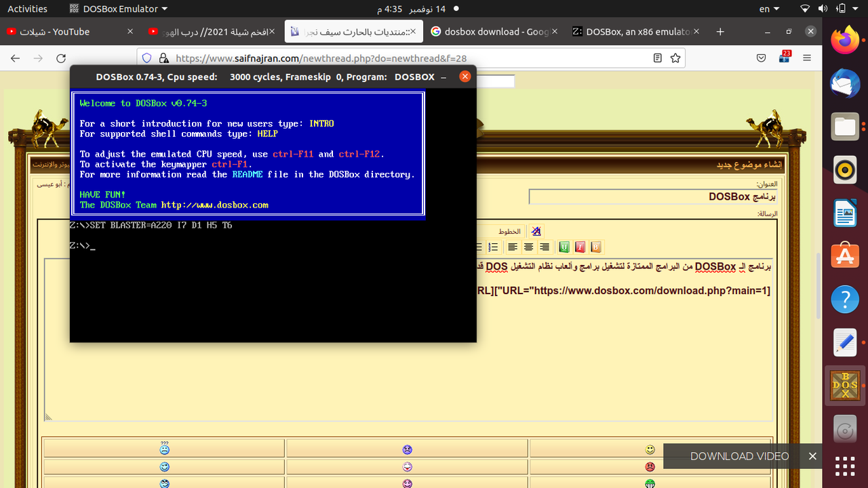Dismiss the DOWNLOAD VIDEO popup
Image resolution: width=868 pixels, height=488 pixels.
[x=812, y=456]
